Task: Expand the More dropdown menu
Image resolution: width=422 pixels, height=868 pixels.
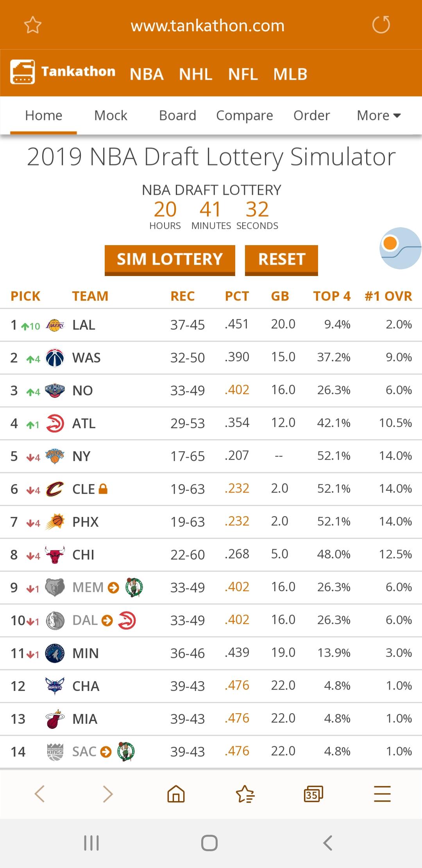Action: coord(379,116)
